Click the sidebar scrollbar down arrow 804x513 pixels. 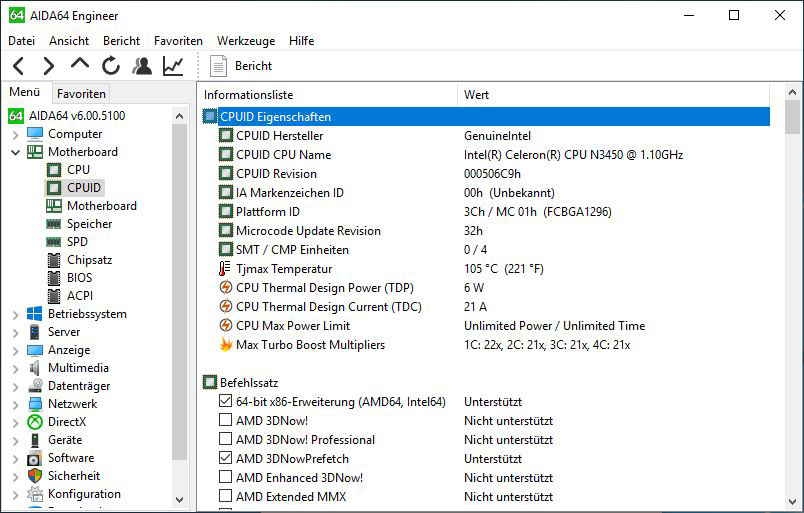click(179, 499)
